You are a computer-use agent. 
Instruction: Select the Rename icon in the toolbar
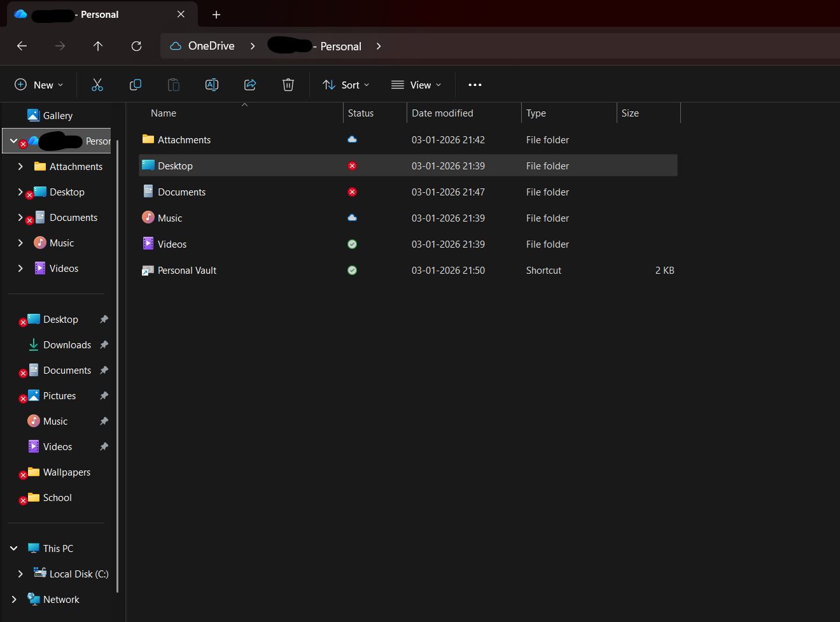tap(211, 84)
